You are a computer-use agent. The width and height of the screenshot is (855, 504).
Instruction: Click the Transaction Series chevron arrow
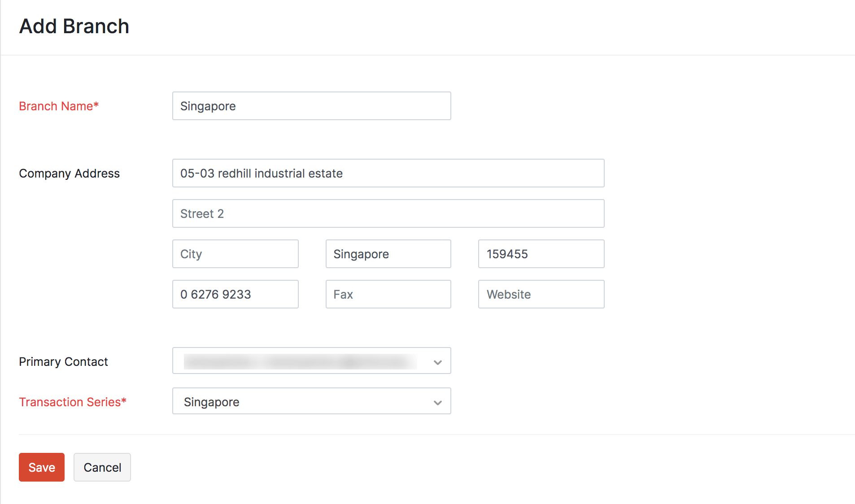[x=438, y=403]
